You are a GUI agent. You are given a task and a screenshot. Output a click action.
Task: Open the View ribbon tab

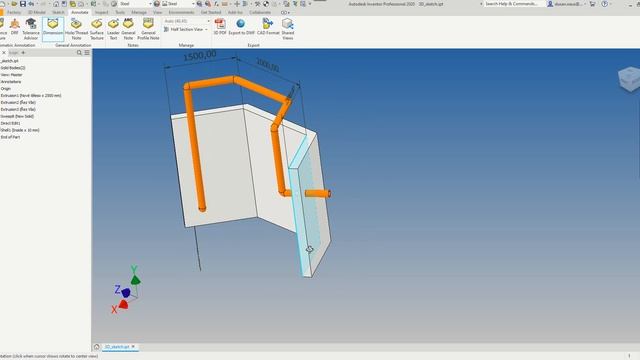pyautogui.click(x=158, y=13)
